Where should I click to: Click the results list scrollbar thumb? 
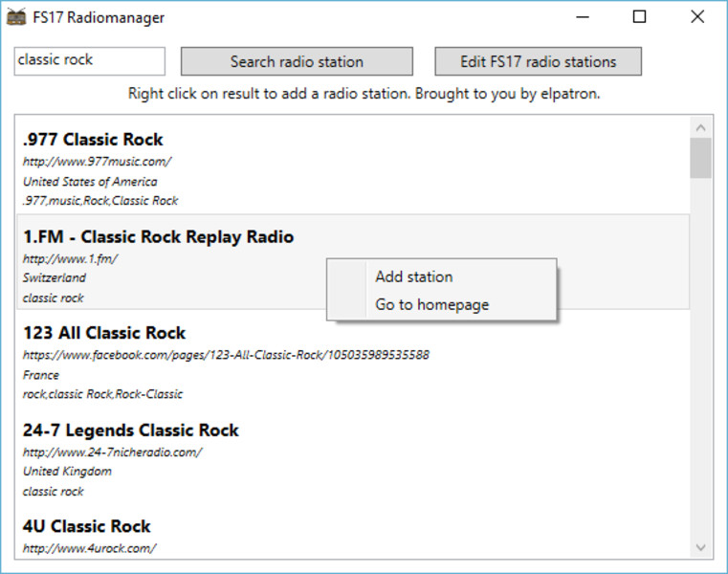click(x=700, y=158)
